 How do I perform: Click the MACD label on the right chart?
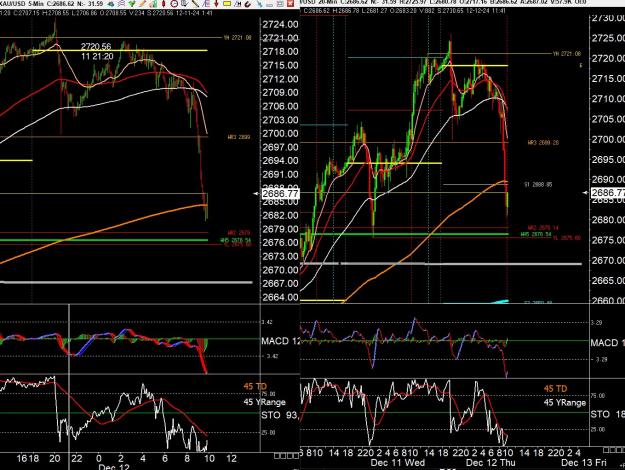tap(608, 343)
